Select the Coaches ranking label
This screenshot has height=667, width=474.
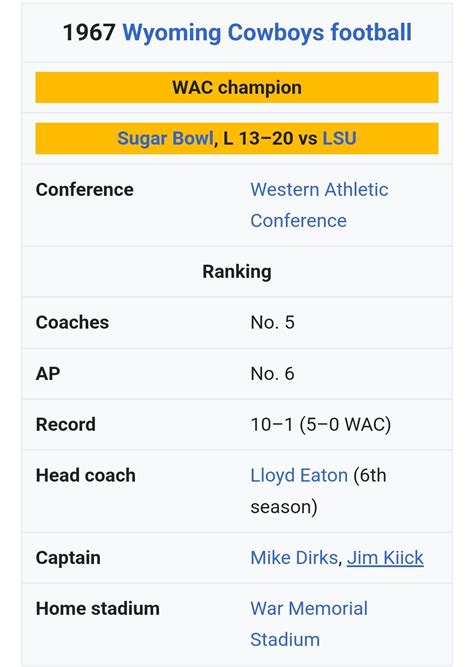coord(72,322)
